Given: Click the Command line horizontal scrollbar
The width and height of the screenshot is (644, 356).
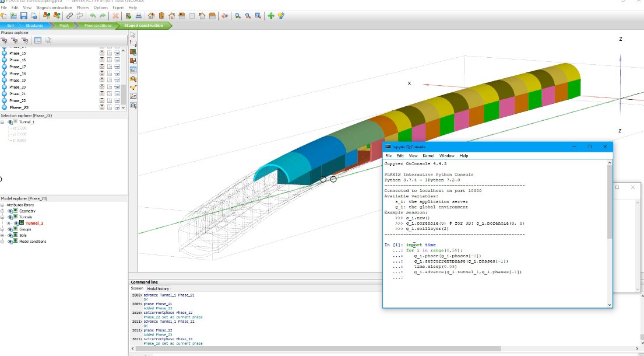Looking at the screenshot, I should click(318, 348).
